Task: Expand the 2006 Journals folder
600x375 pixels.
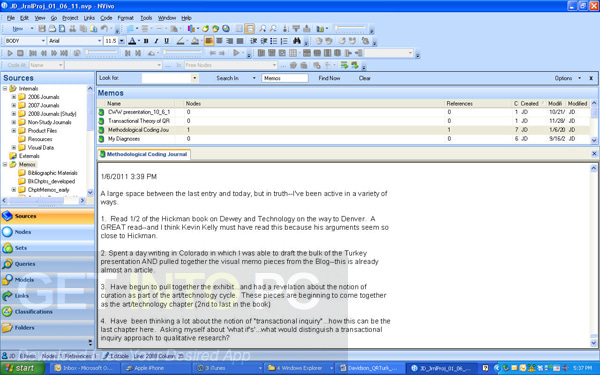Action: pos(14,97)
